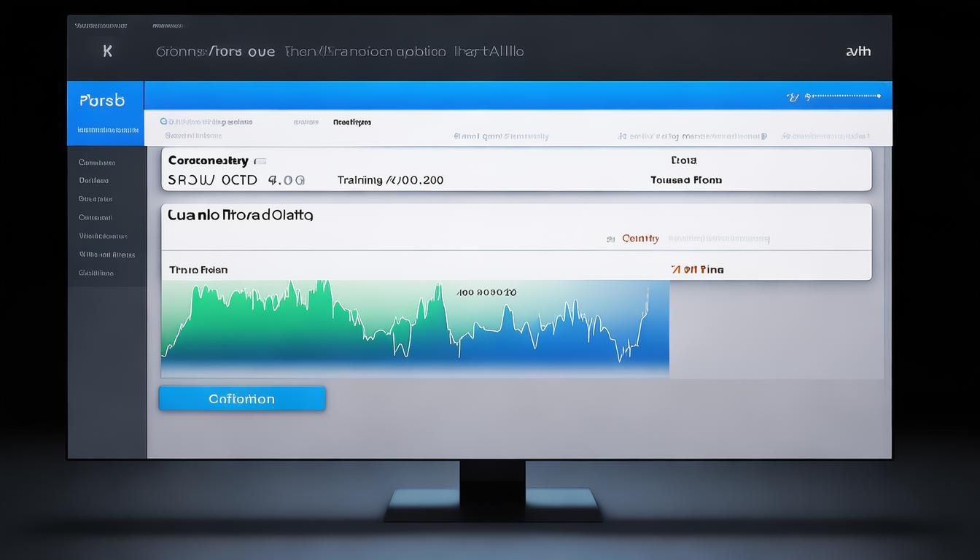Screen dimensions: 980x560
Task: Open the Dorifaso sidebar item
Action: pos(94,180)
